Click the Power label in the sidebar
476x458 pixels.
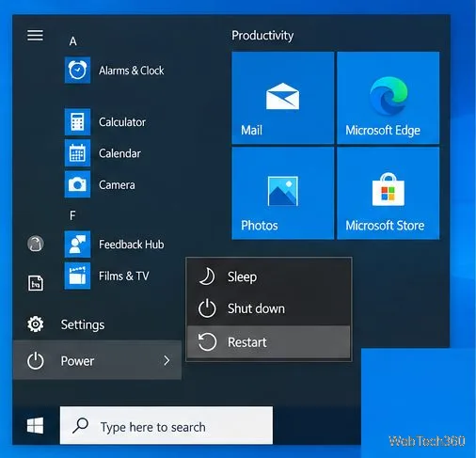pyautogui.click(x=77, y=361)
